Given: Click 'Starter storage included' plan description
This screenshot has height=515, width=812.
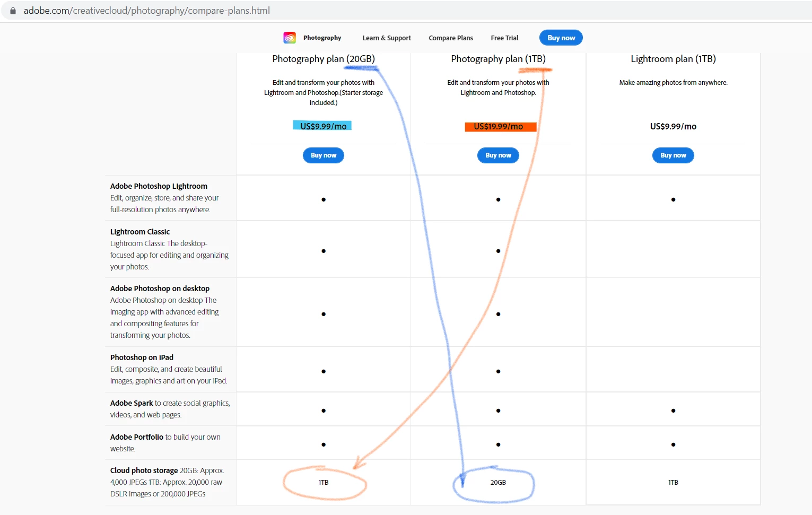Looking at the screenshot, I should coord(324,93).
